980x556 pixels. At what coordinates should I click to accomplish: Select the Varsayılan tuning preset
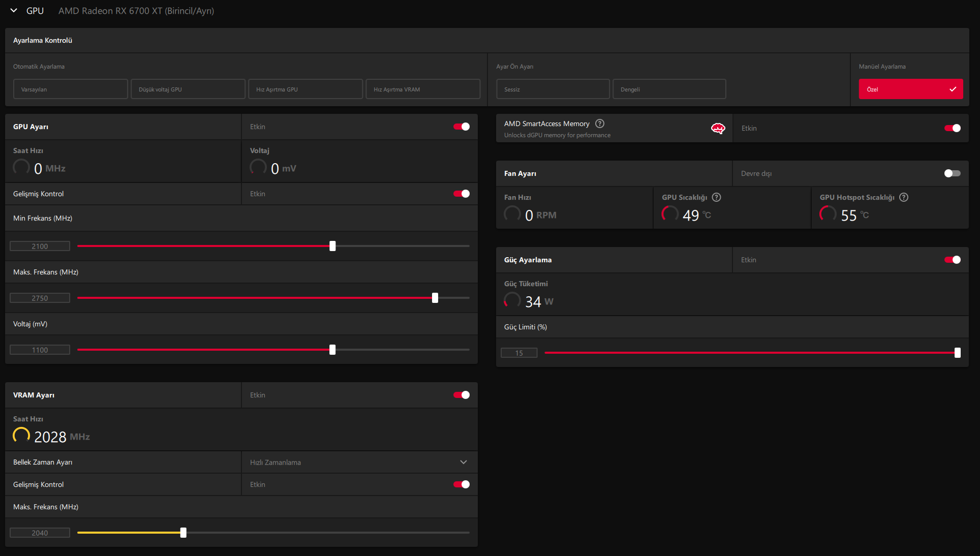71,89
